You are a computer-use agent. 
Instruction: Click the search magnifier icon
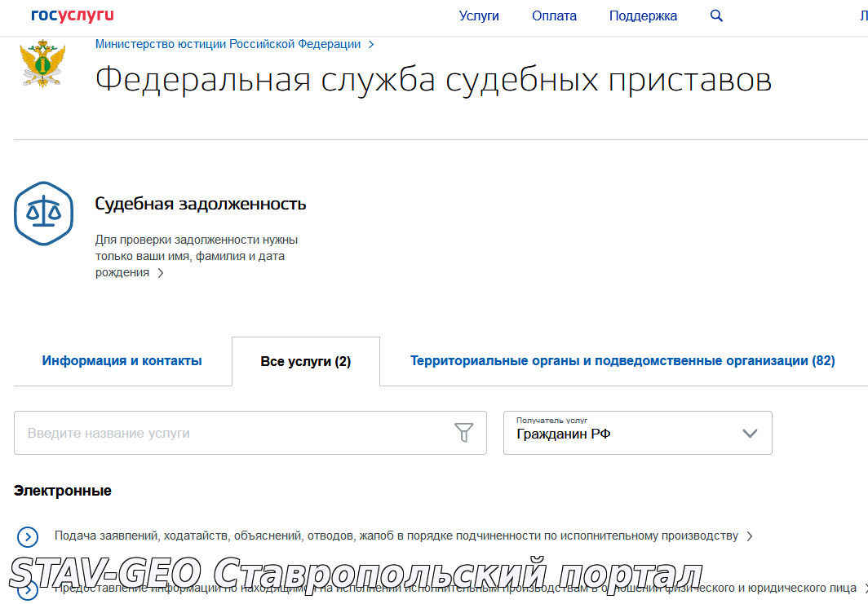[x=716, y=15]
